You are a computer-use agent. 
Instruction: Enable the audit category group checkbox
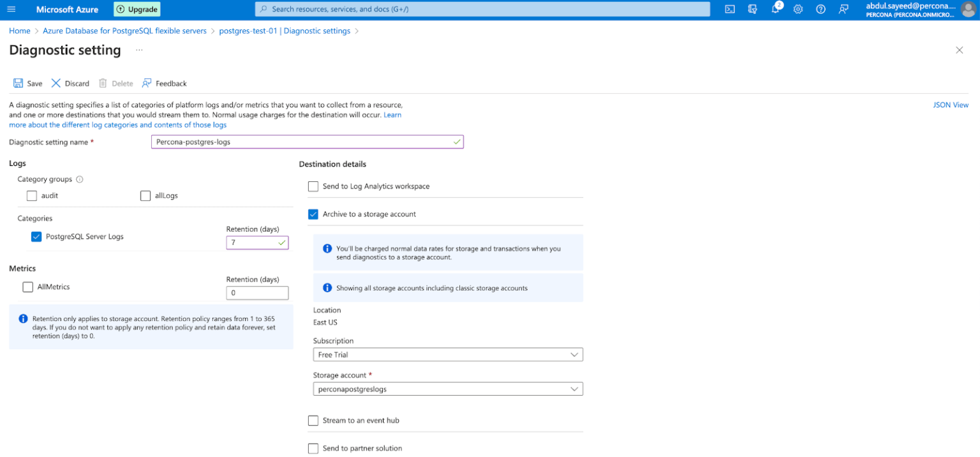point(32,196)
